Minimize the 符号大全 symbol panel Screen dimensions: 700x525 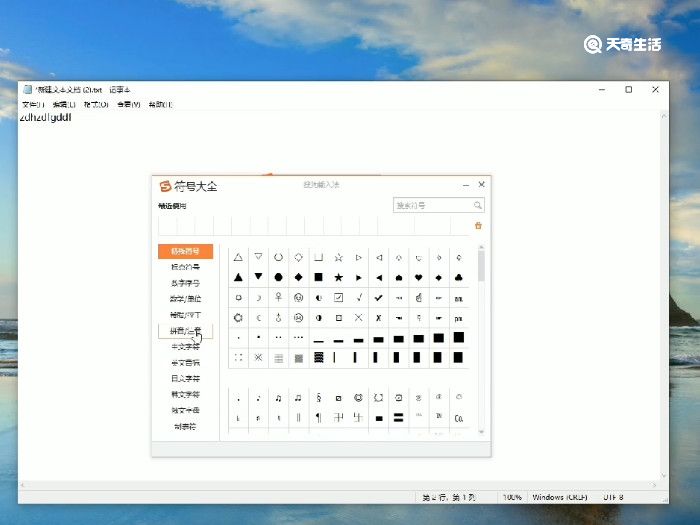pyautogui.click(x=466, y=185)
